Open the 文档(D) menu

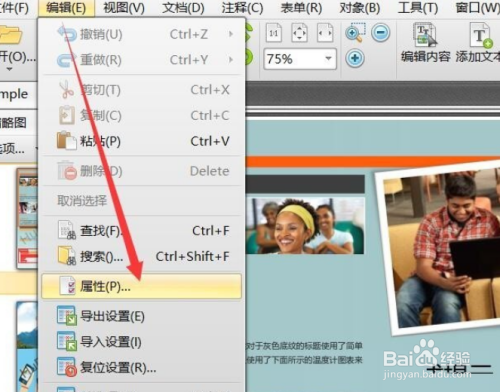(x=183, y=8)
